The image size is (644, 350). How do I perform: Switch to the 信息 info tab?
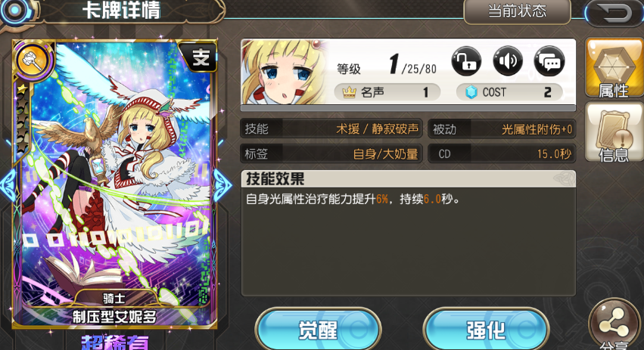coord(614,132)
